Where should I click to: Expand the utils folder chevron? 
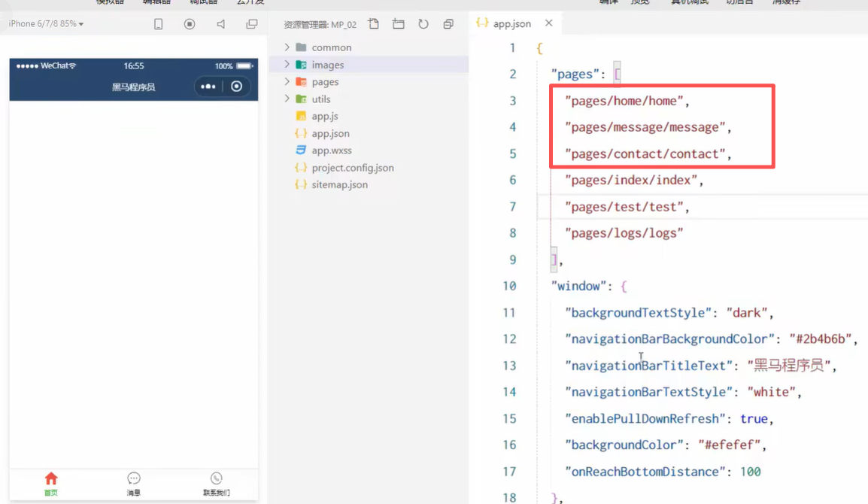click(287, 99)
